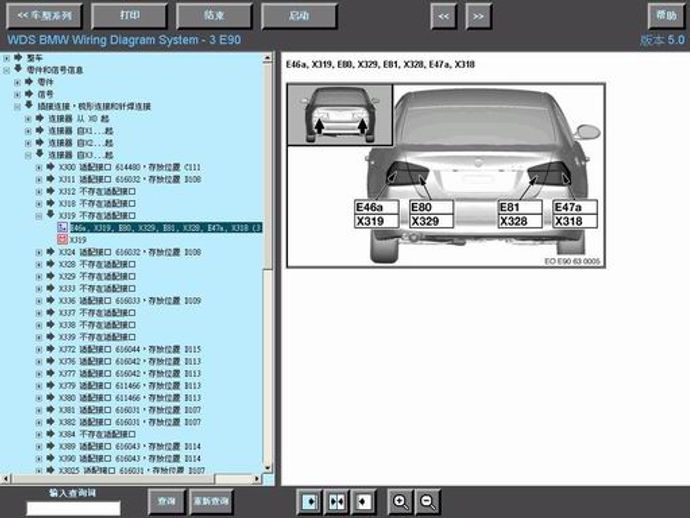Expand the 连接器 自X2...起 node
Screen dimensions: 690x518
(28, 143)
